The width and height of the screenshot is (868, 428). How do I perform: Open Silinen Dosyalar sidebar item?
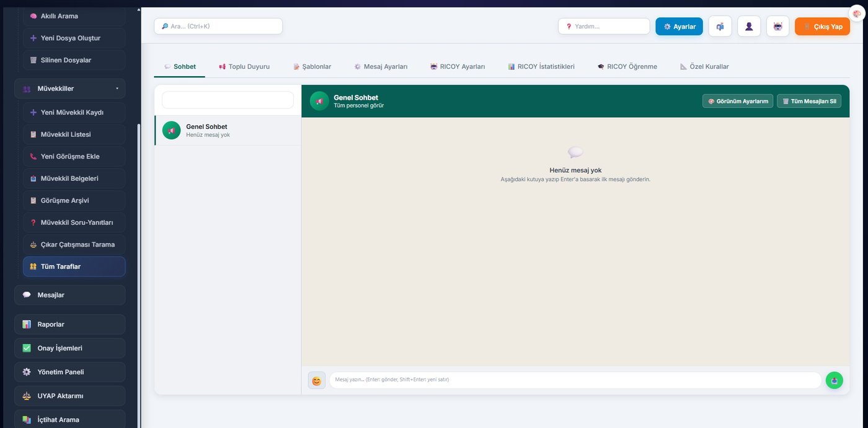pos(74,60)
